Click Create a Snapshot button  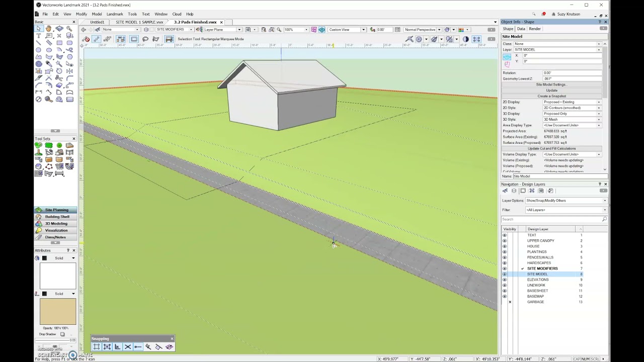552,96
